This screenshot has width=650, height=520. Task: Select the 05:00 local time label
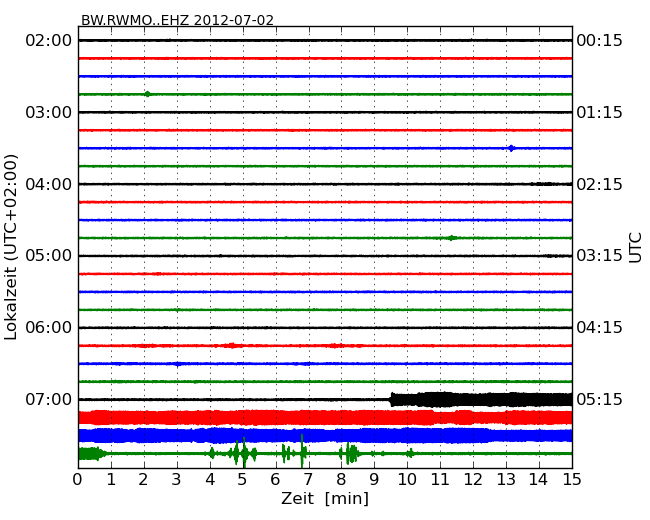pyautogui.click(x=49, y=255)
